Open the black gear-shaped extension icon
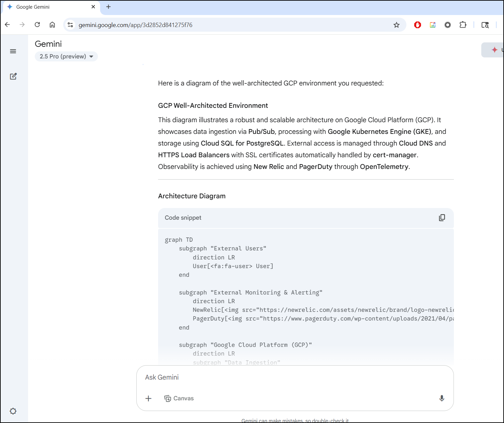The height and width of the screenshot is (423, 504). (x=448, y=25)
